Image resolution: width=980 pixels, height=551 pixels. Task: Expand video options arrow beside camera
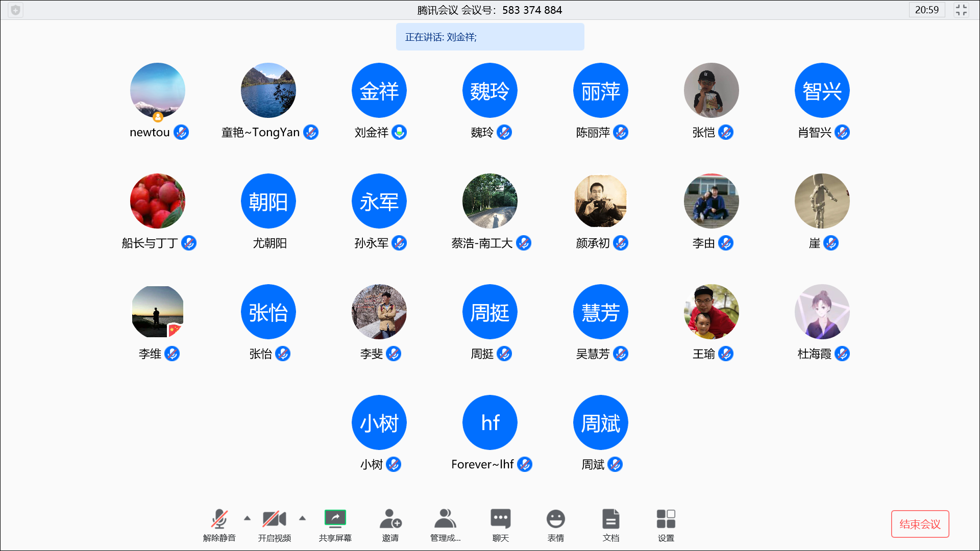click(302, 518)
